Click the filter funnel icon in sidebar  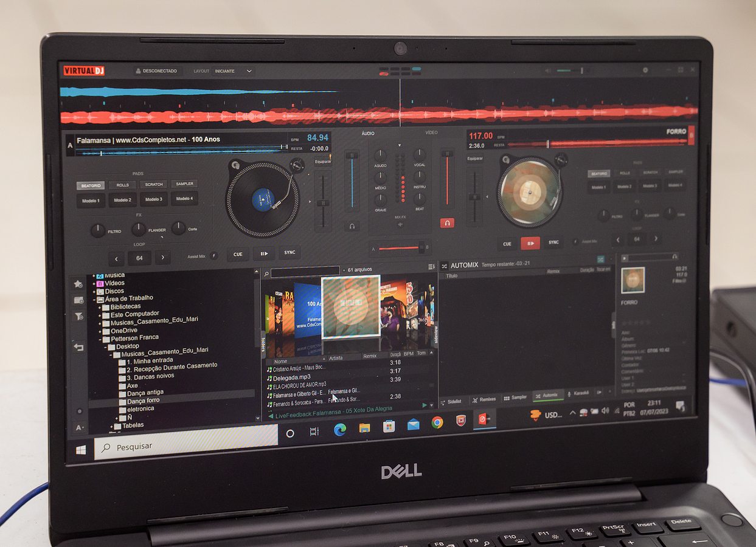78,317
